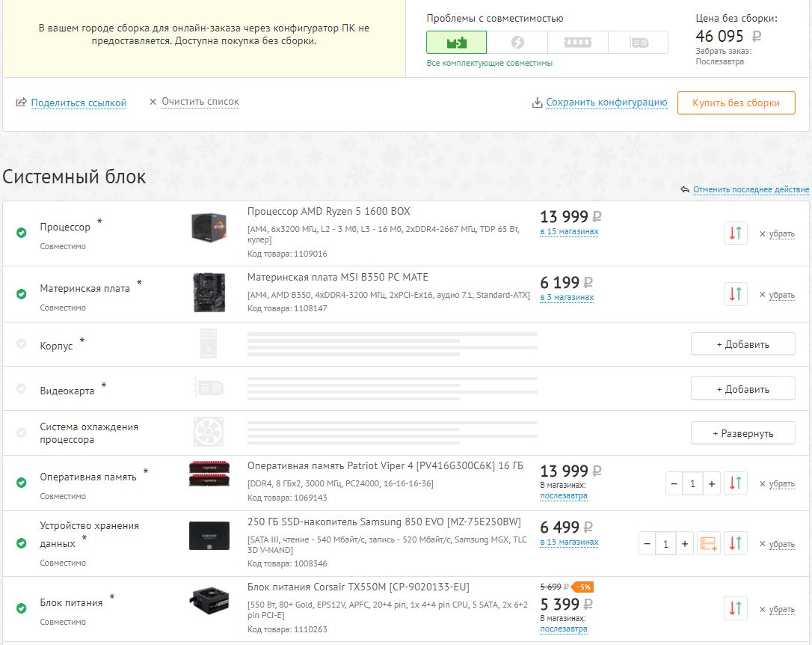This screenshot has width=812, height=645.
Task: Open motherboard availability in 3 stores
Action: coord(567,297)
